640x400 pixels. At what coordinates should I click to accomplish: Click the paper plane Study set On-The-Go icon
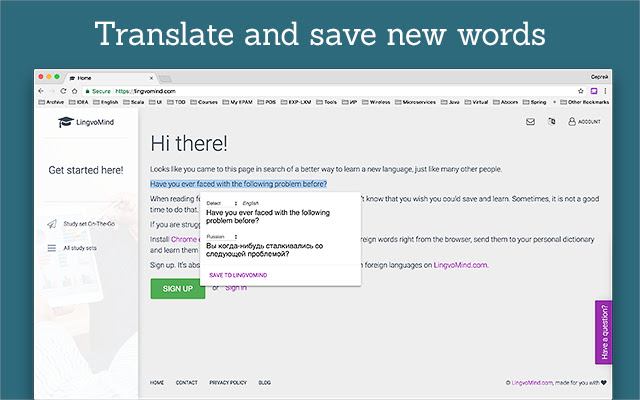[51, 223]
